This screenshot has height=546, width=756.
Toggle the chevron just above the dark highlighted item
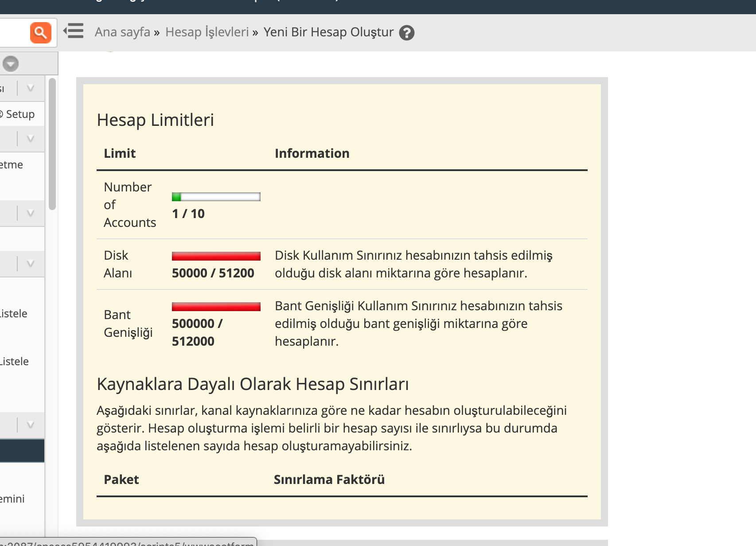coord(30,425)
